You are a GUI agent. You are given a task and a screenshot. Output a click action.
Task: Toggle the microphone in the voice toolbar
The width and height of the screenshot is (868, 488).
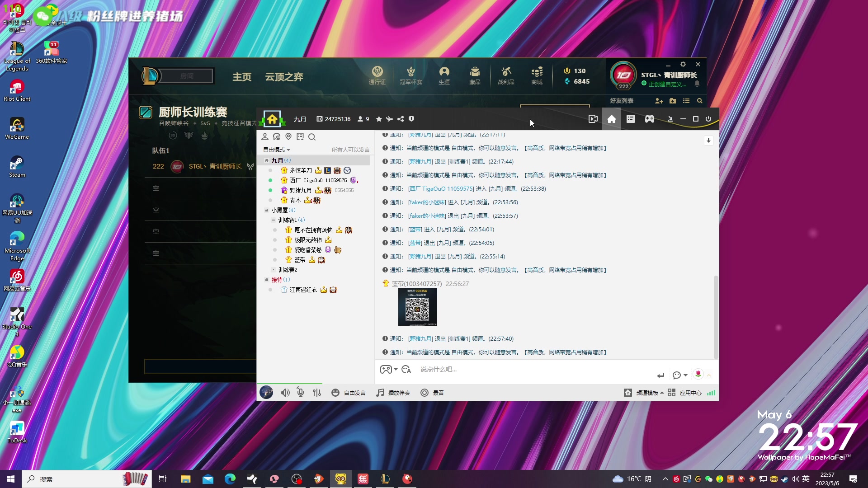[x=300, y=393]
